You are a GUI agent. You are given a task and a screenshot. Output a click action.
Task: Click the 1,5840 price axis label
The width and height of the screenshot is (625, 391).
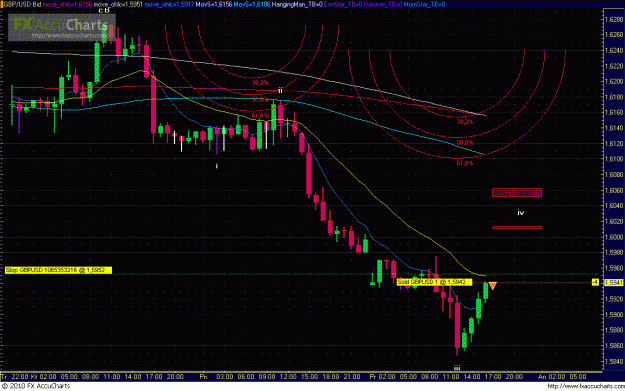614,361
